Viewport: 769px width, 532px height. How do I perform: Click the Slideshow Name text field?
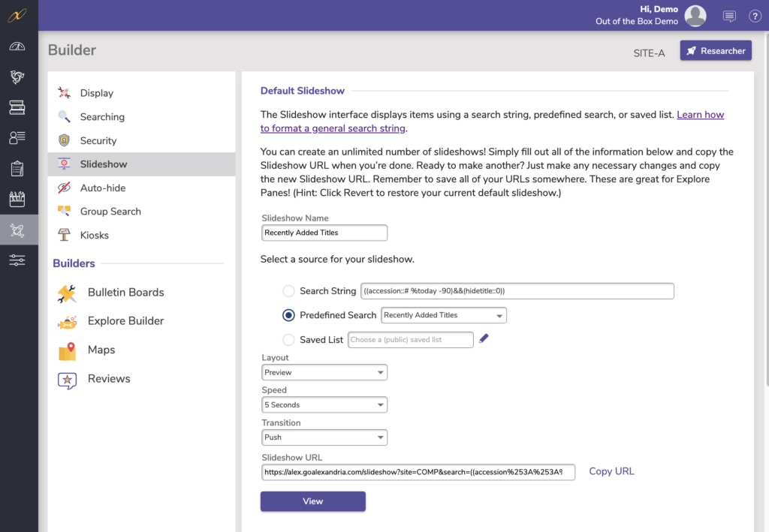[324, 233]
